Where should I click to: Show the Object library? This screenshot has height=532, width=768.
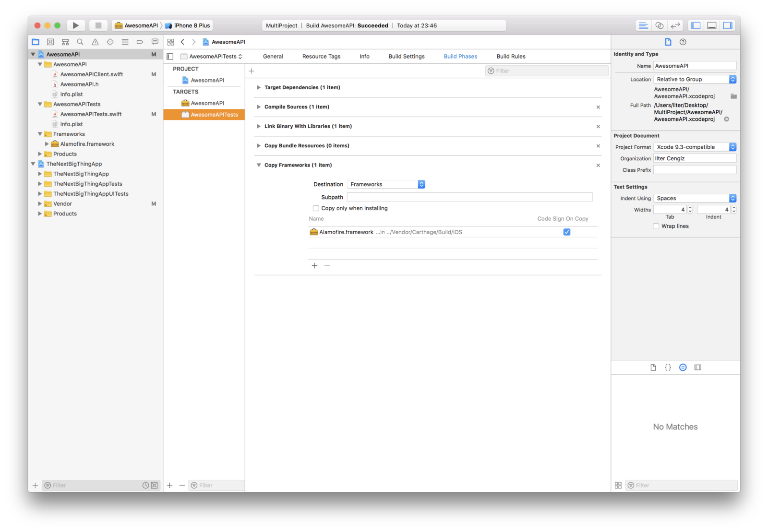pyautogui.click(x=683, y=367)
